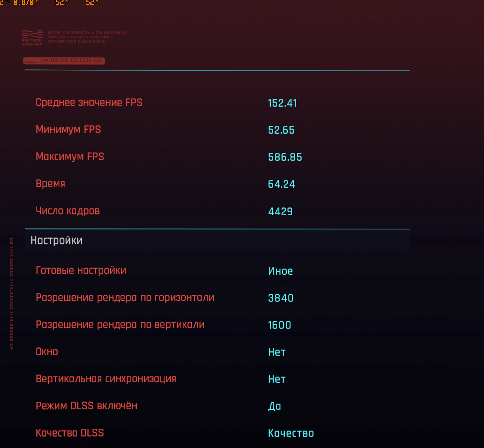Toggle the Окно setting showing Нет
This screenshot has width=484, height=448.
[x=276, y=352]
